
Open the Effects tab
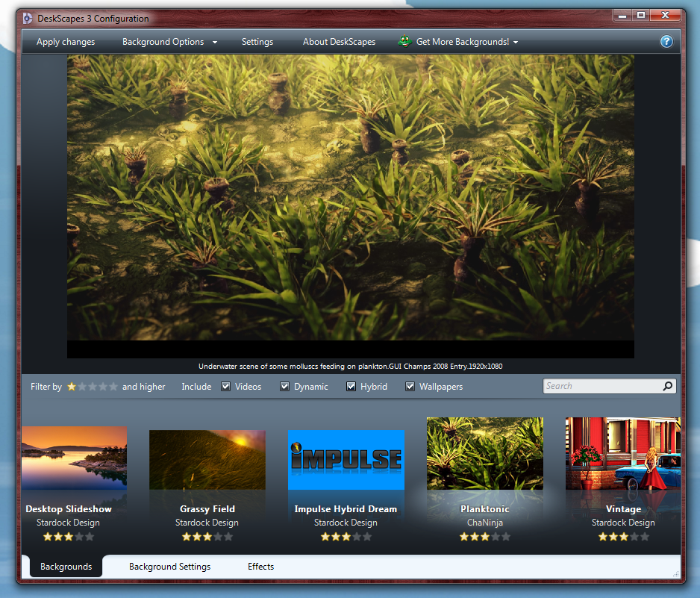[260, 567]
